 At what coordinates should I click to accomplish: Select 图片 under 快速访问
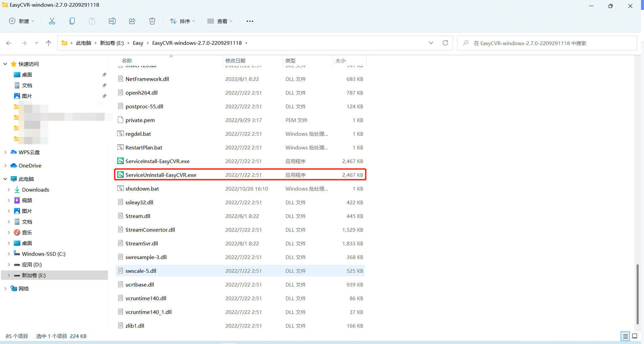click(x=27, y=96)
